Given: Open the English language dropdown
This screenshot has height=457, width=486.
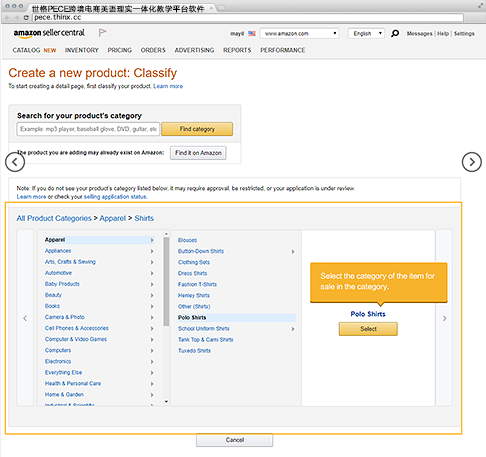Looking at the screenshot, I should 366,34.
